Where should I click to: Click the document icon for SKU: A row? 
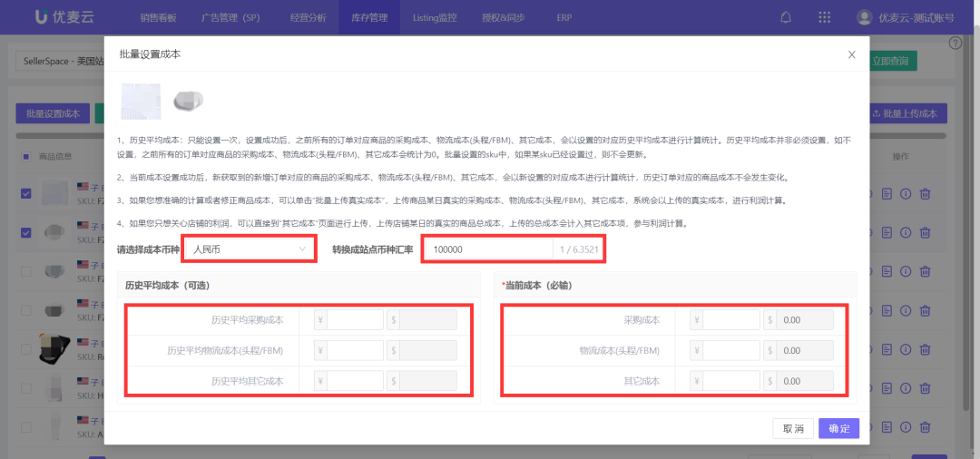[887, 427]
